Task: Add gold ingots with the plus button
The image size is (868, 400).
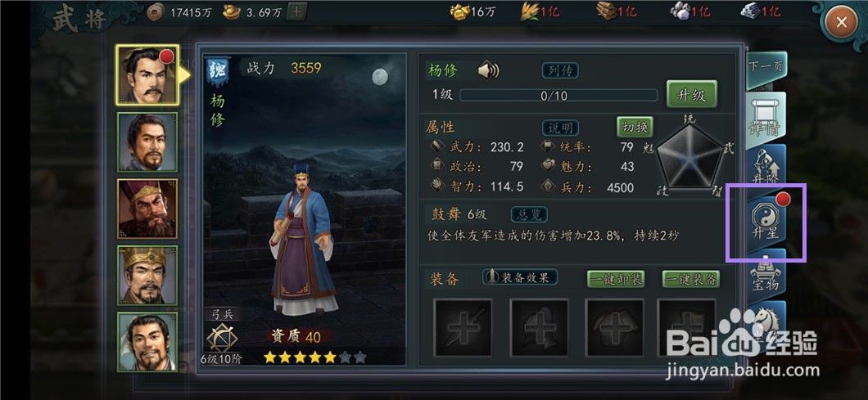Action: (x=297, y=11)
